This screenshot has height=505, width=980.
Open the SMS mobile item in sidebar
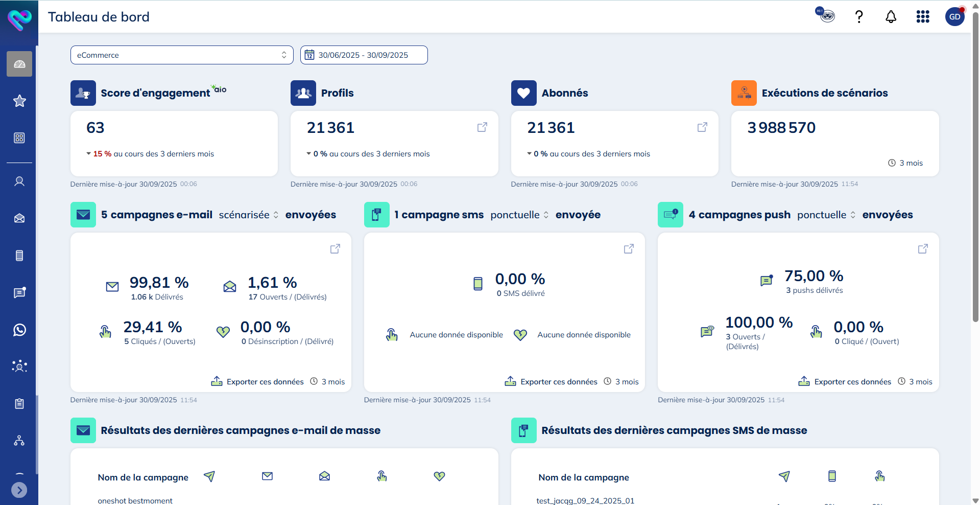coord(19,256)
